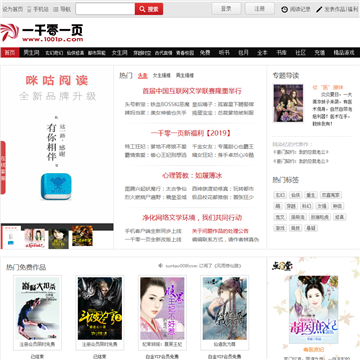Viewport: 360px width, 360px height.
Task: Click the 一千零一页 site logo
Action: click(x=42, y=33)
